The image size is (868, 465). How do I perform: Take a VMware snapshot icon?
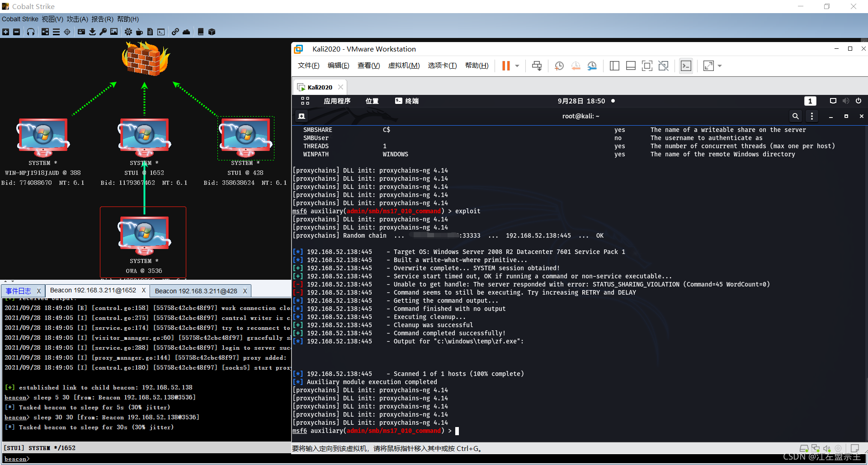coord(559,66)
